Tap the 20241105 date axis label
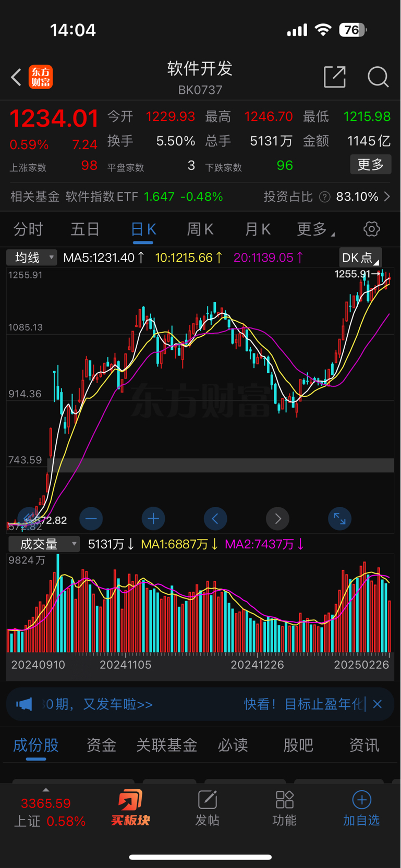The height and width of the screenshot is (868, 401). coord(126,665)
